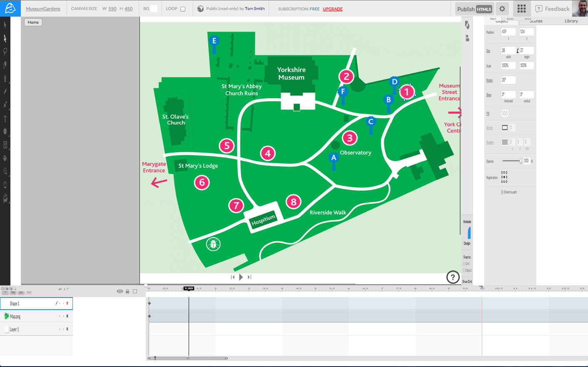Click the timeline playhead marker at 1.20
The width and height of the screenshot is (588, 367).
[189, 288]
